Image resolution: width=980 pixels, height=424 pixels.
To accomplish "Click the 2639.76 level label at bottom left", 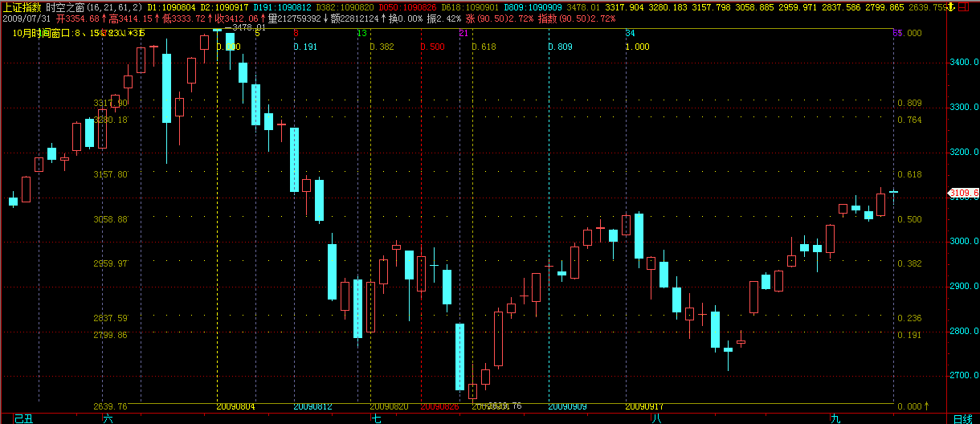I will click(111, 406).
